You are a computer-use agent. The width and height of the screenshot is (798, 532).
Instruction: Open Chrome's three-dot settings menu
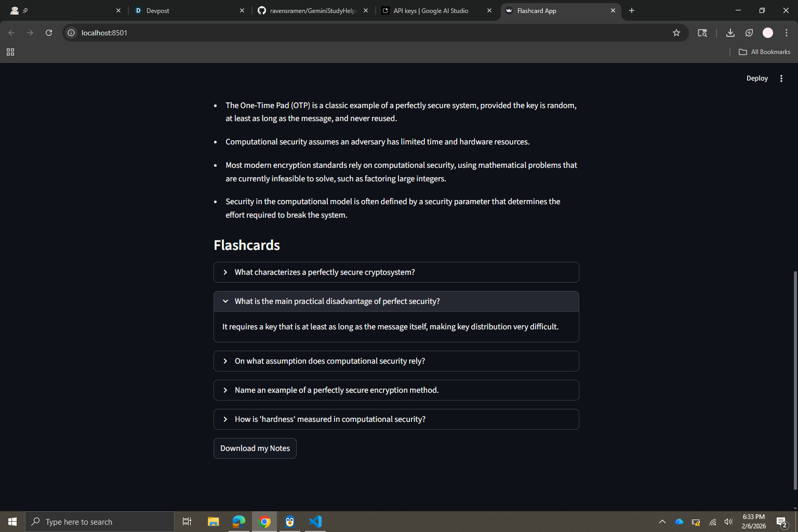[x=787, y=33]
